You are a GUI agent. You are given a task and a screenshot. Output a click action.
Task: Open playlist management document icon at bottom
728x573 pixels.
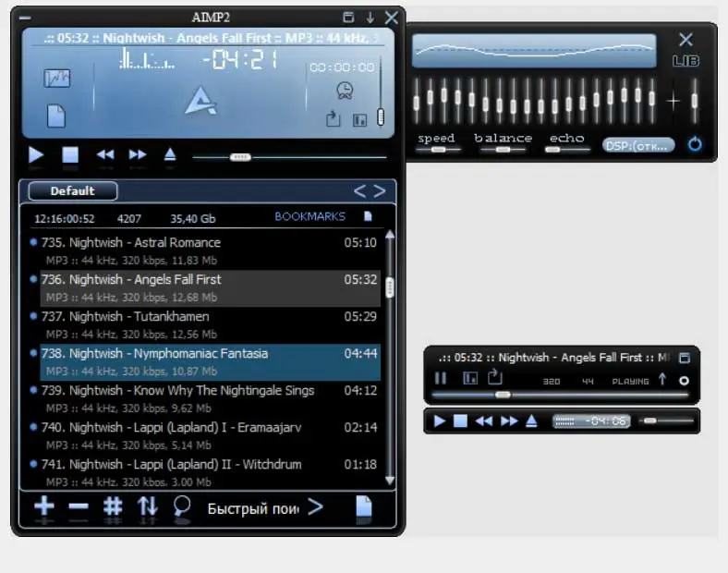click(x=363, y=506)
